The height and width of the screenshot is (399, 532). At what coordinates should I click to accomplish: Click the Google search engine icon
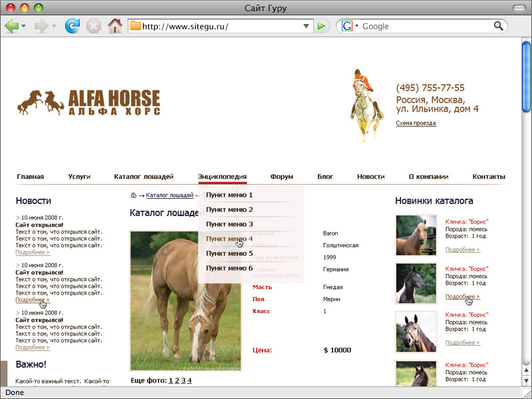(x=346, y=26)
